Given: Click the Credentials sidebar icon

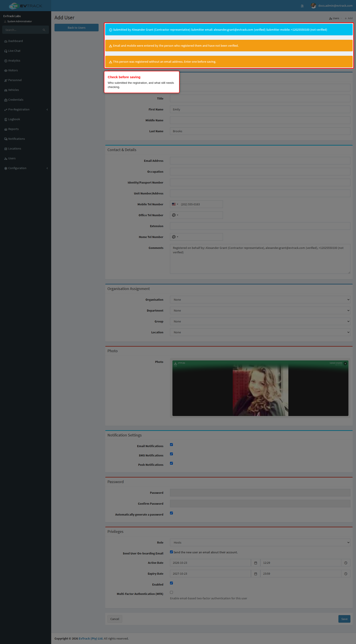Looking at the screenshot, I should [x=6, y=100].
